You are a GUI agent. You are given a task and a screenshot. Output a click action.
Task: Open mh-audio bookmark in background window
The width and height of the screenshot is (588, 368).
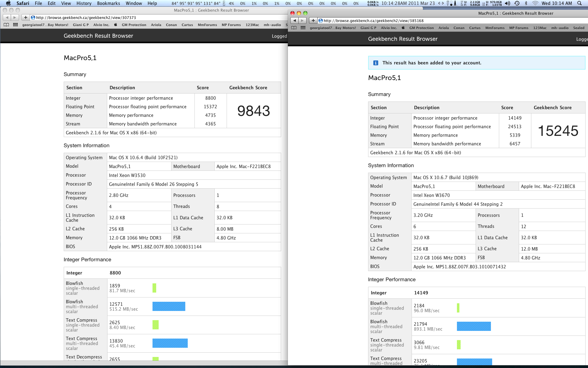click(x=272, y=25)
